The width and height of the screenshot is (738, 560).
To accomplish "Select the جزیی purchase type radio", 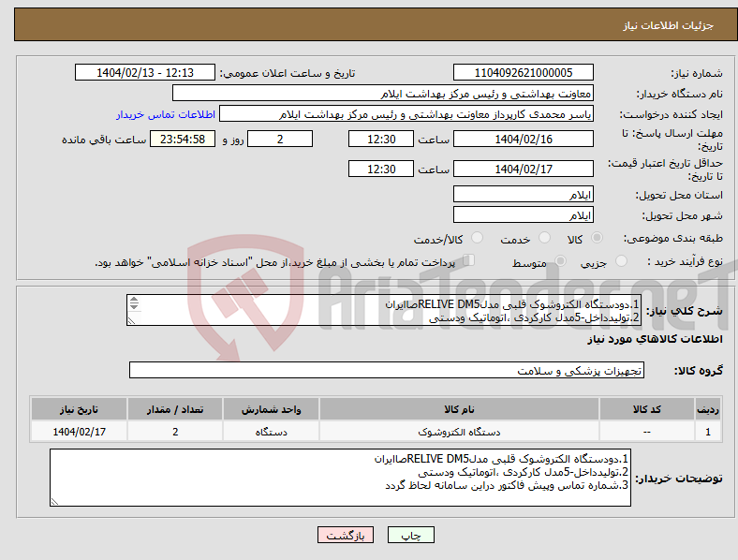I will click(x=621, y=261).
